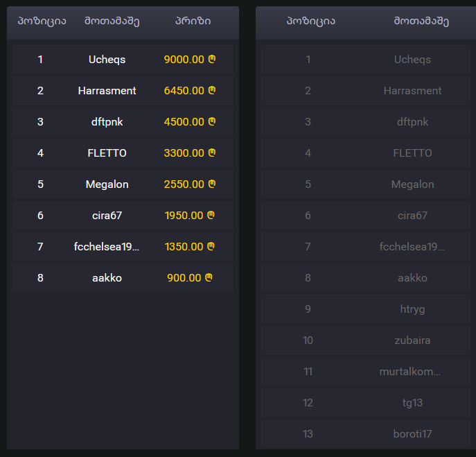
Task: Click the lari icon in FLETTO's prize
Action: coord(212,153)
